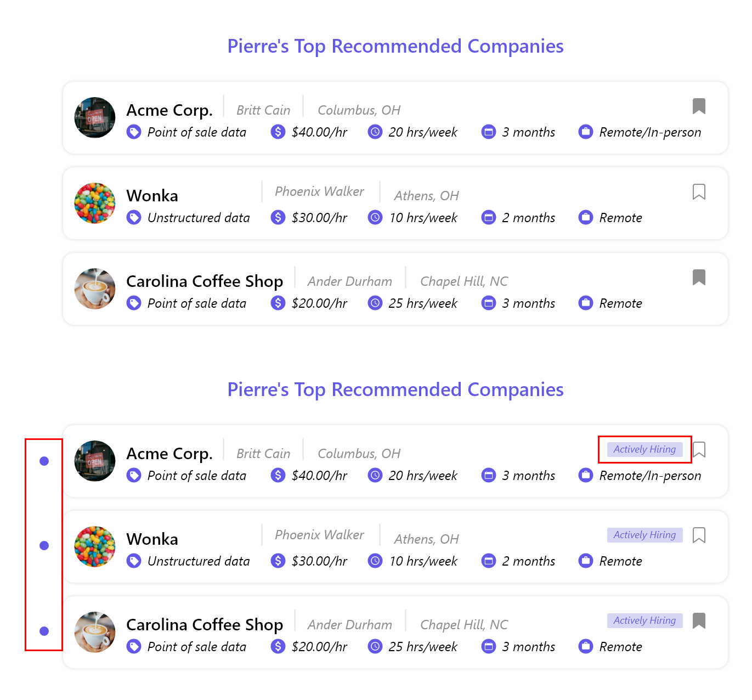
Task: Open Britt Cain contact on Actively Hiring Acme card
Action: 263,454
